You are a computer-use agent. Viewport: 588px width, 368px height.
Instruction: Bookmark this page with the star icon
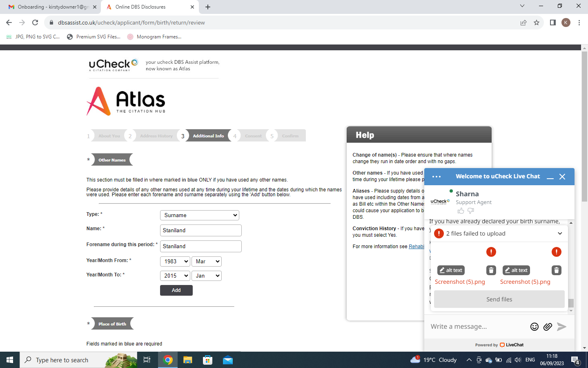[x=537, y=22]
